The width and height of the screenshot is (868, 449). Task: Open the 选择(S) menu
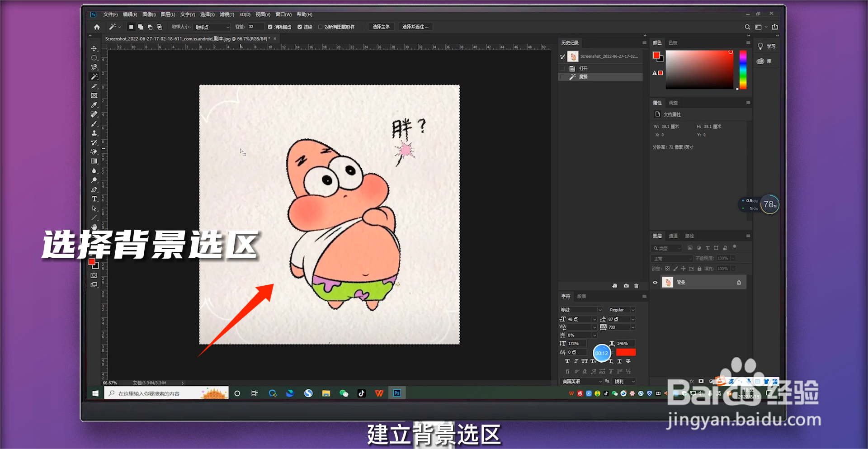point(208,14)
